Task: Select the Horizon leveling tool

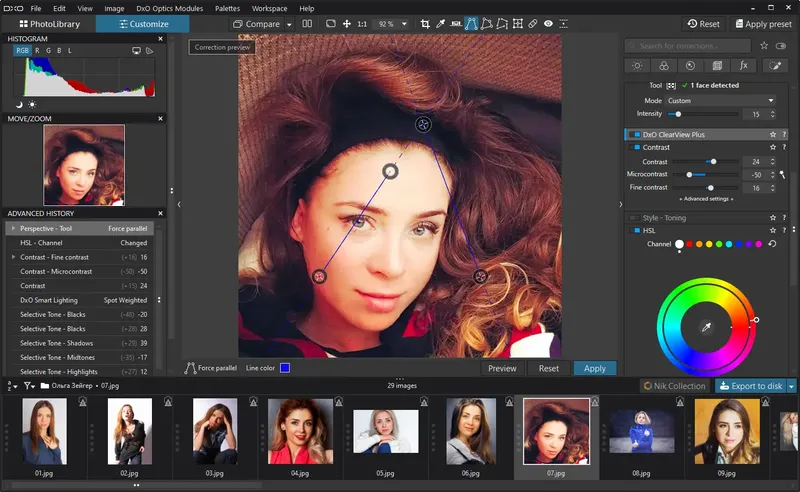Action: coord(457,24)
